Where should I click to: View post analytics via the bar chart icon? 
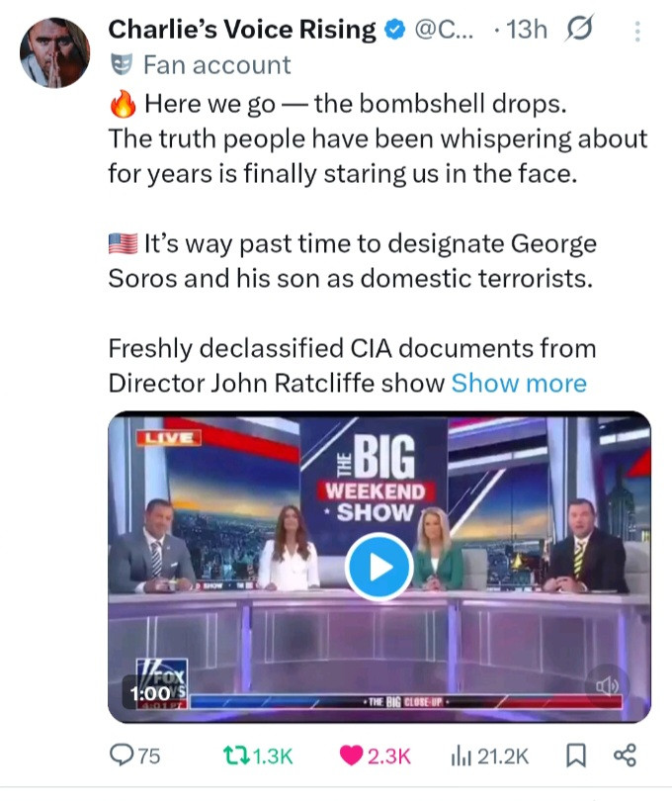[x=462, y=756]
